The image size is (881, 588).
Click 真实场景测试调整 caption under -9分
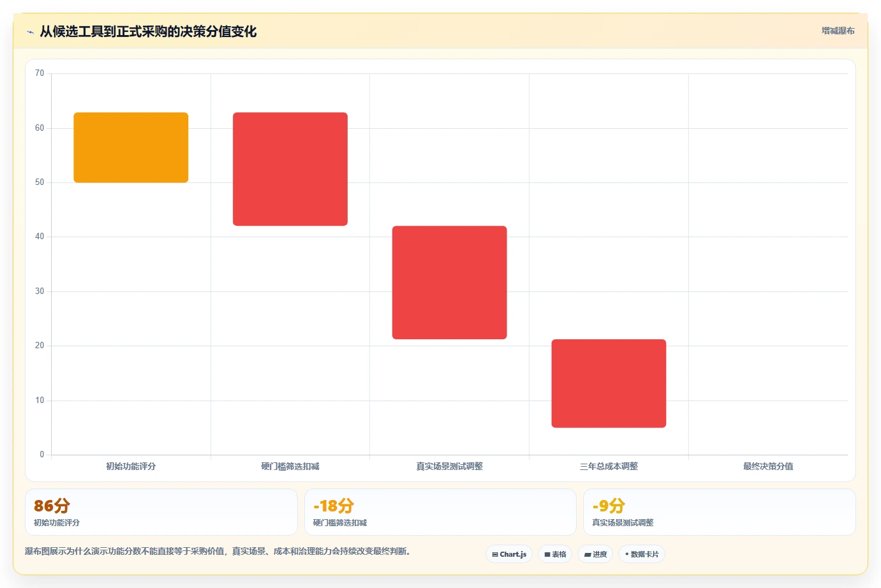point(623,523)
